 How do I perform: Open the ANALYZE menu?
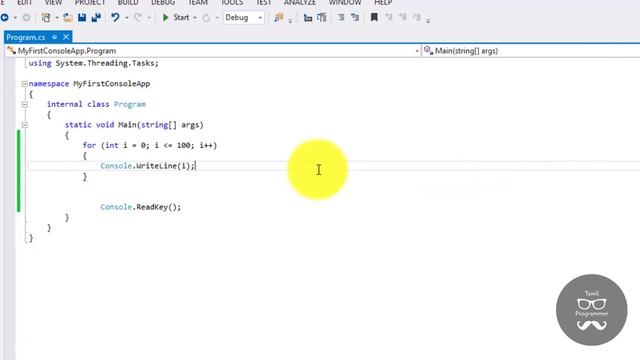pos(300,2)
